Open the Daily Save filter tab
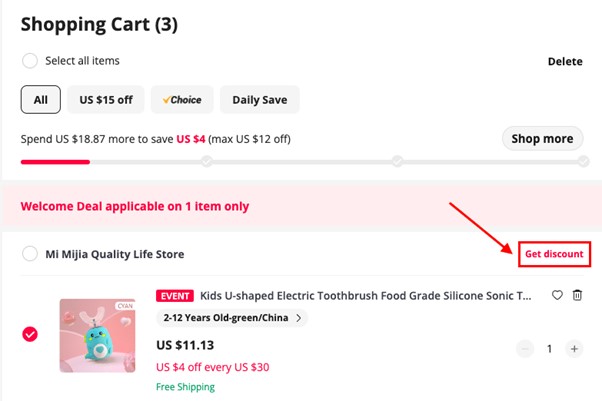 tap(260, 99)
